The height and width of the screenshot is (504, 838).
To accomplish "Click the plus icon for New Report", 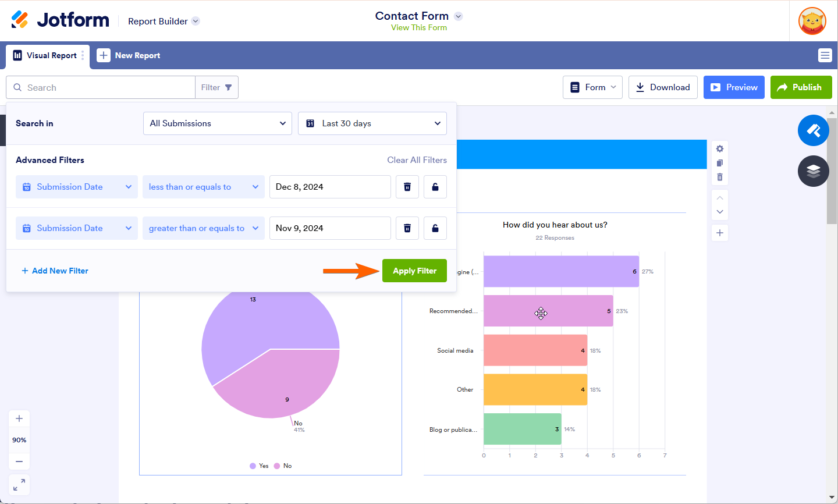I will (104, 55).
